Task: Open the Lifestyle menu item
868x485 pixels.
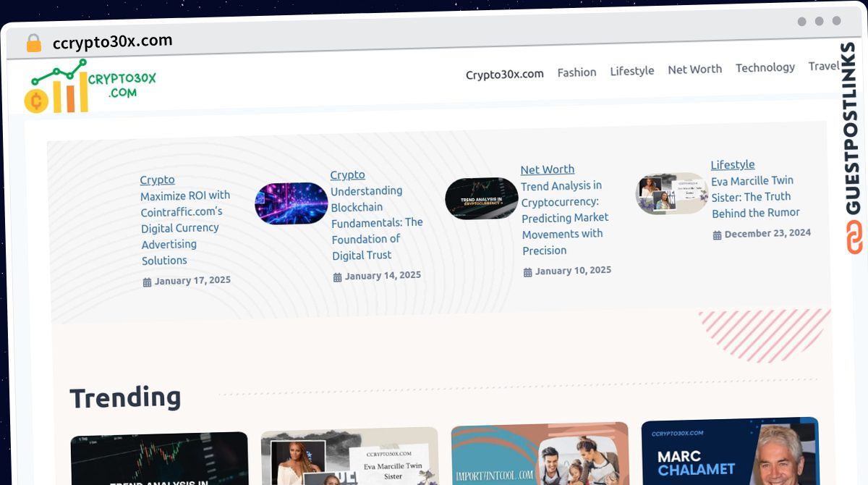Action: (632, 71)
